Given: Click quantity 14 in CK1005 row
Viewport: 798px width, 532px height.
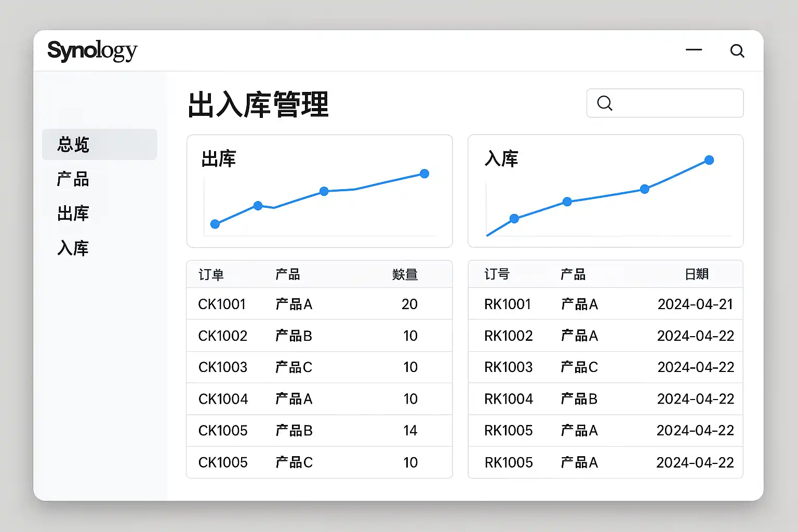Looking at the screenshot, I should [410, 431].
